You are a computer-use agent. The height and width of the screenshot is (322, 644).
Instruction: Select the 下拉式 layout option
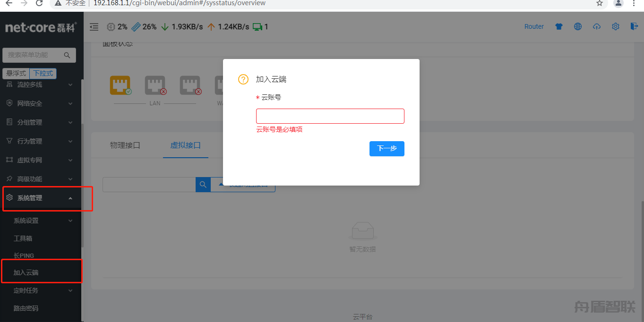tap(44, 73)
